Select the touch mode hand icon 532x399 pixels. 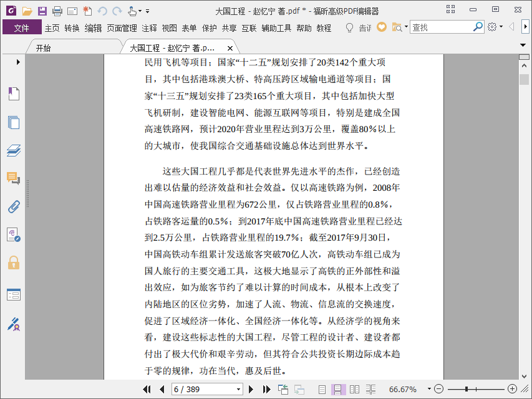[x=132, y=11]
